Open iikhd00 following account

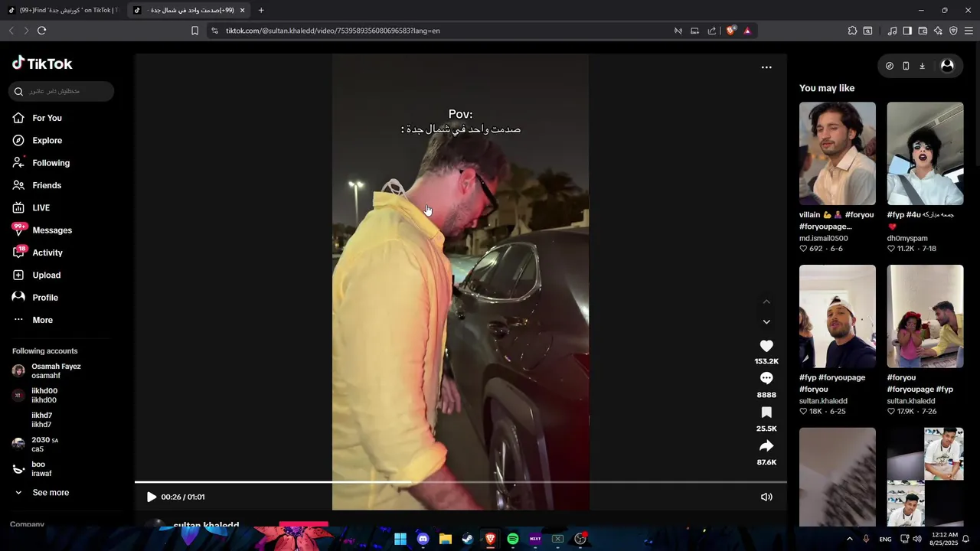[x=44, y=396]
